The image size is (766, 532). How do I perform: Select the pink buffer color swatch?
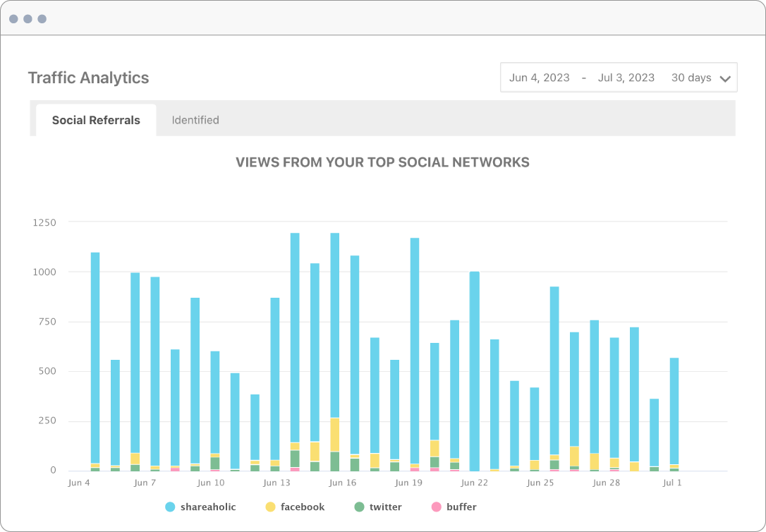click(438, 507)
